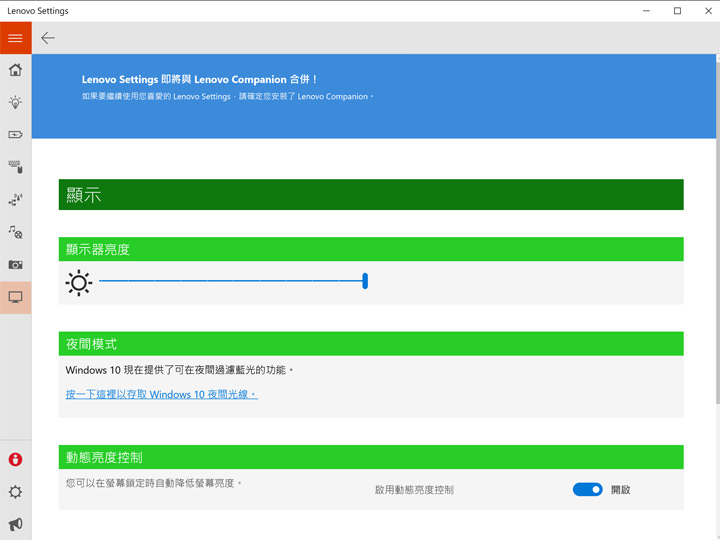Screen dimensions: 720x540
Task: Maximize the Lenovo Settings window
Action: point(677,11)
